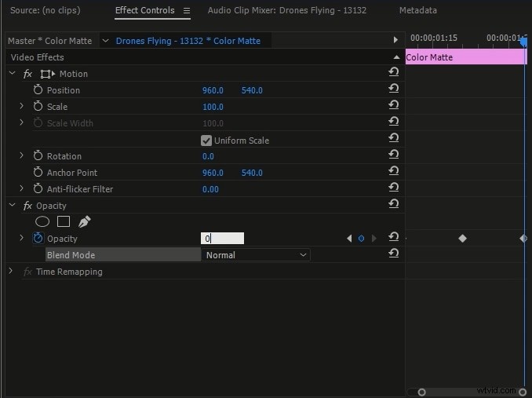Reset the Uniform Scale setting
This screenshot has height=398, width=532.
point(394,138)
